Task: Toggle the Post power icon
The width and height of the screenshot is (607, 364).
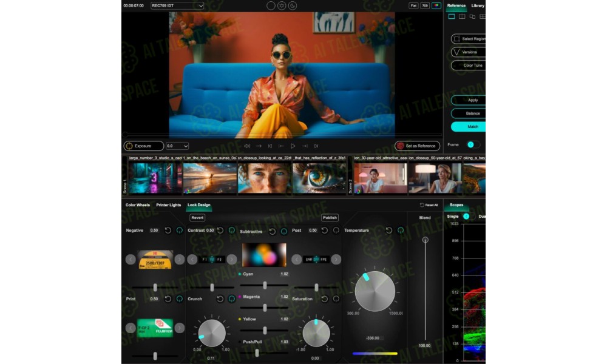Action: (336, 230)
